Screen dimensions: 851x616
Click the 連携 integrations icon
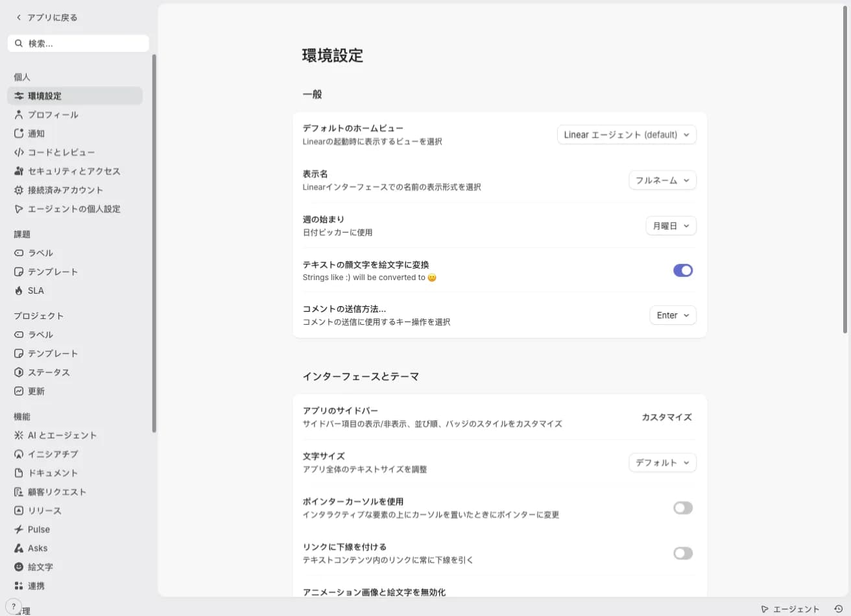pos(19,586)
